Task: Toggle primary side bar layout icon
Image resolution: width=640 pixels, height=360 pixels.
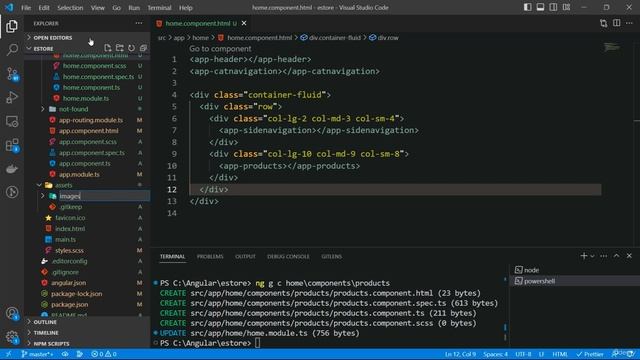Action: (527, 7)
